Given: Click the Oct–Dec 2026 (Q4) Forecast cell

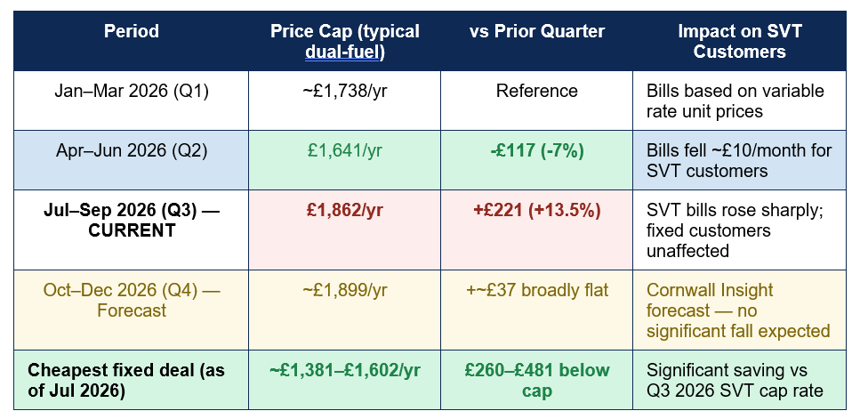Looking at the screenshot, I should [132, 310].
